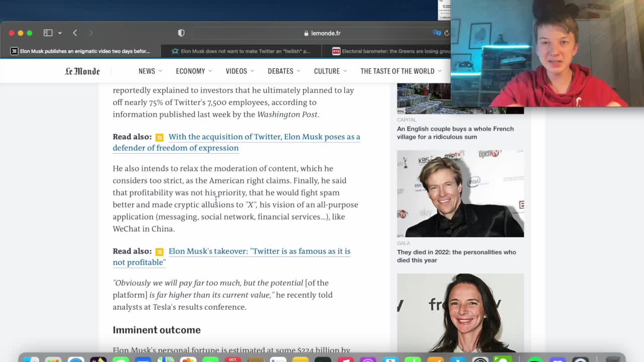
Task: Switch to the 'Elon Musk does not want' tab
Action: [242, 51]
